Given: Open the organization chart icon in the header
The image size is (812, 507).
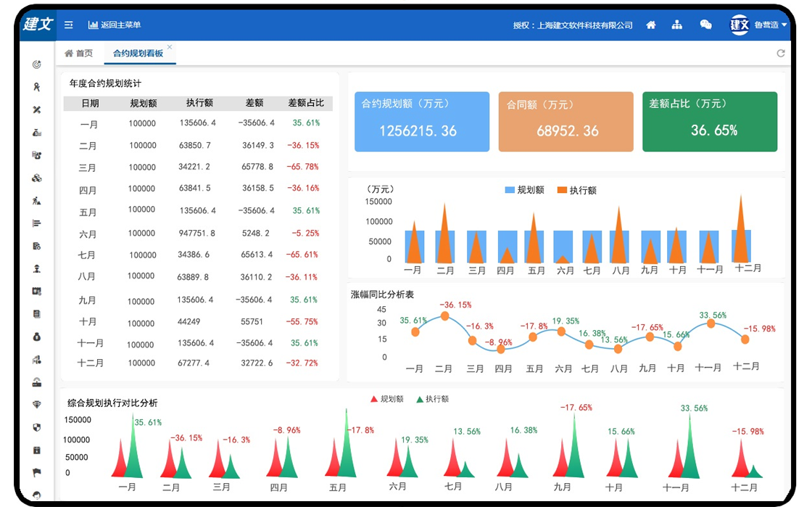Looking at the screenshot, I should click(x=677, y=25).
